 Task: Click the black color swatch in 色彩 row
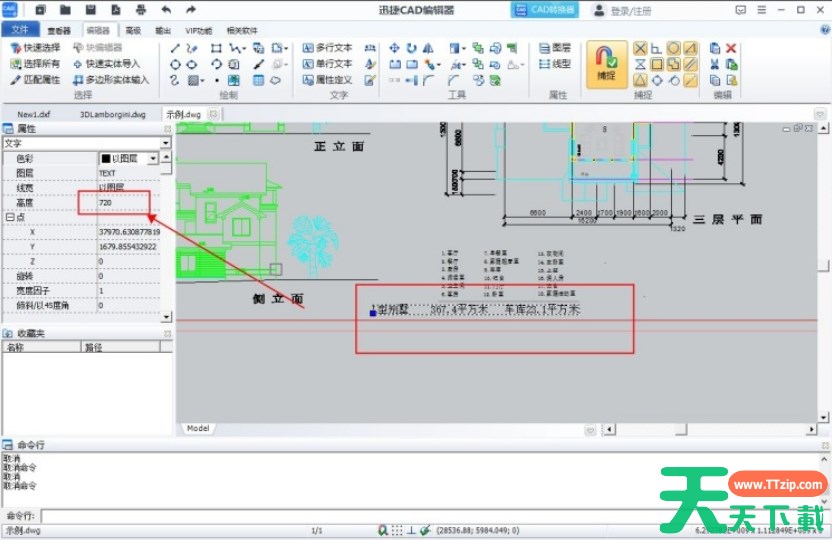(104, 158)
